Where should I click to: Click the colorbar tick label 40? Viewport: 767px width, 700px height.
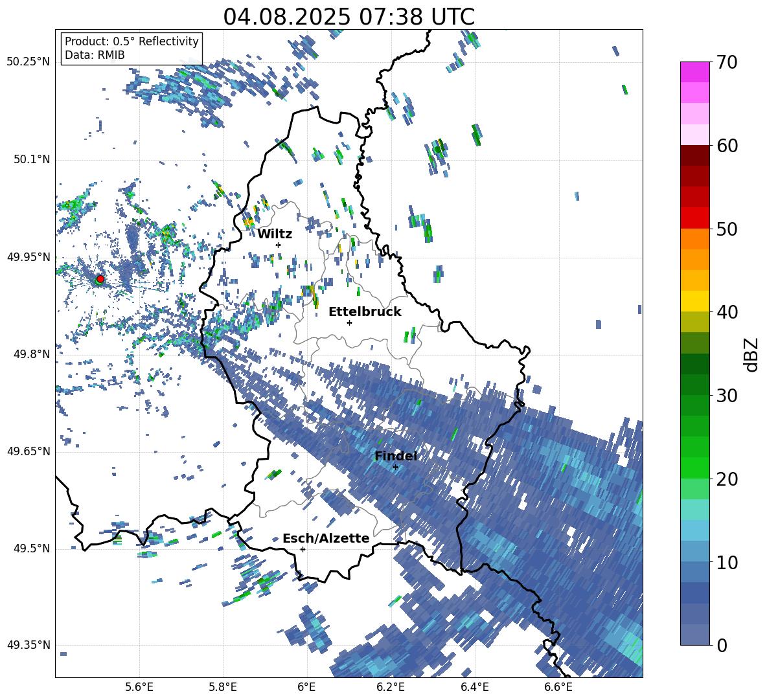(x=726, y=312)
